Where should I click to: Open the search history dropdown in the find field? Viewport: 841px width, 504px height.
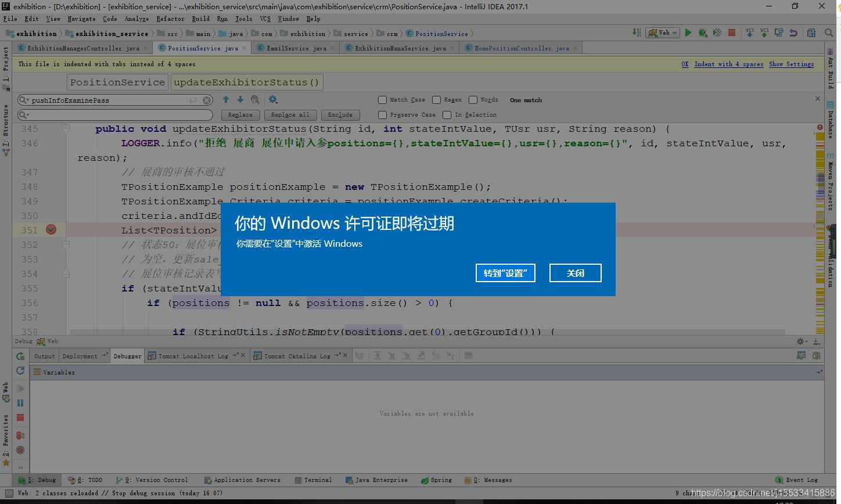(x=24, y=100)
